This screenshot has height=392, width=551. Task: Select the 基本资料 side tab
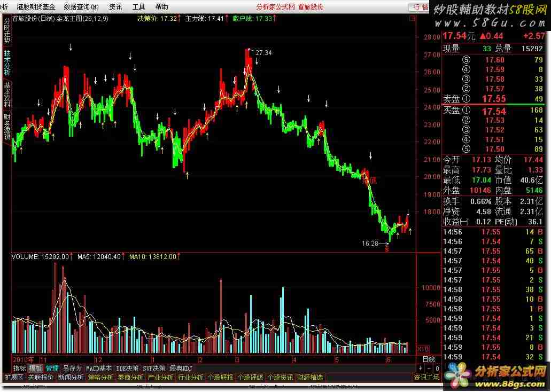click(7, 95)
